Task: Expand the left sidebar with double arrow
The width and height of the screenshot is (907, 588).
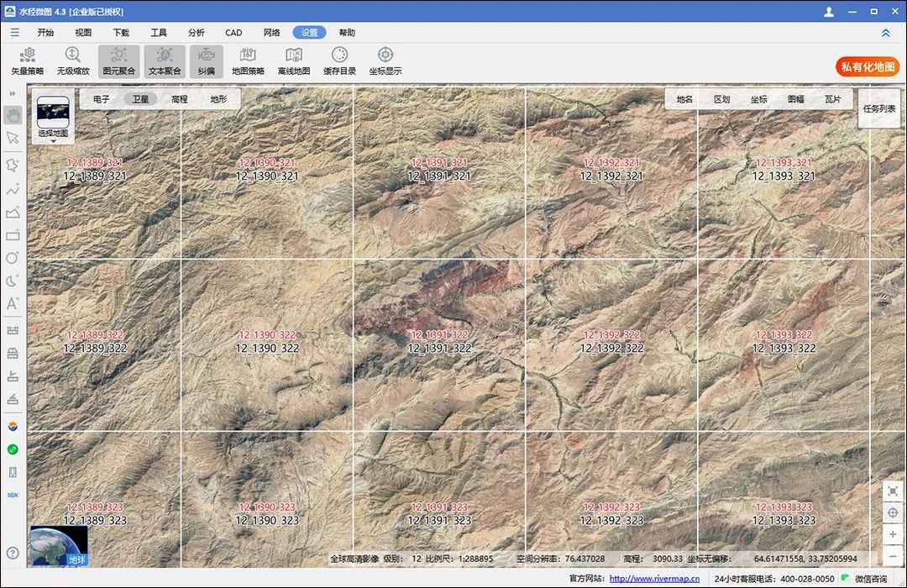Action: pyautogui.click(x=13, y=93)
